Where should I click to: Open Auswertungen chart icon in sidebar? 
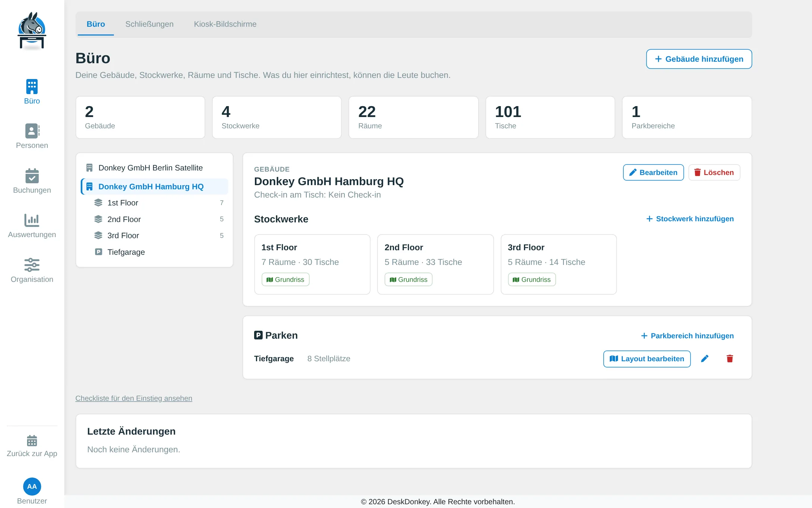32,220
